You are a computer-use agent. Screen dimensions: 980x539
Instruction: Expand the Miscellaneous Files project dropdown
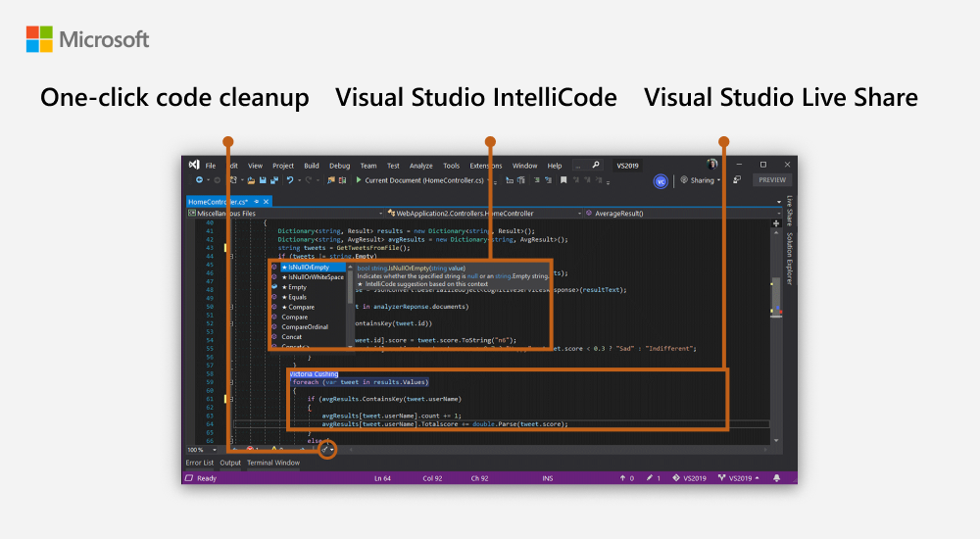click(379, 213)
